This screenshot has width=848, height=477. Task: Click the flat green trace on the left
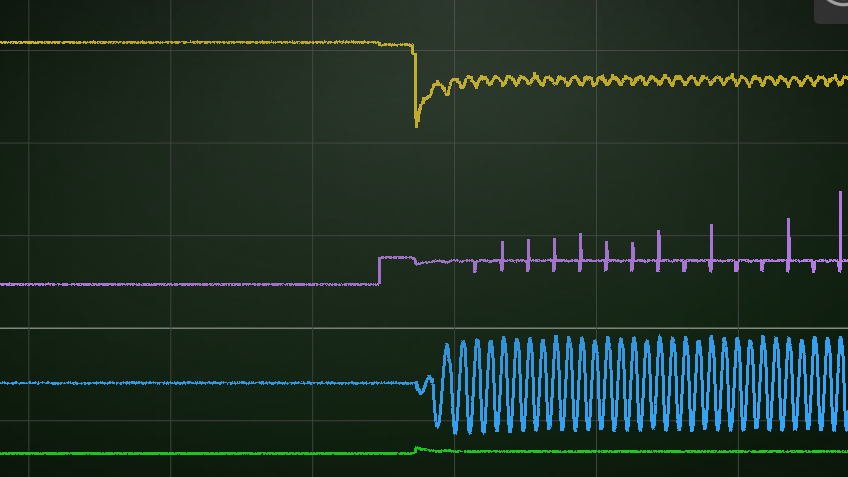click(200, 453)
